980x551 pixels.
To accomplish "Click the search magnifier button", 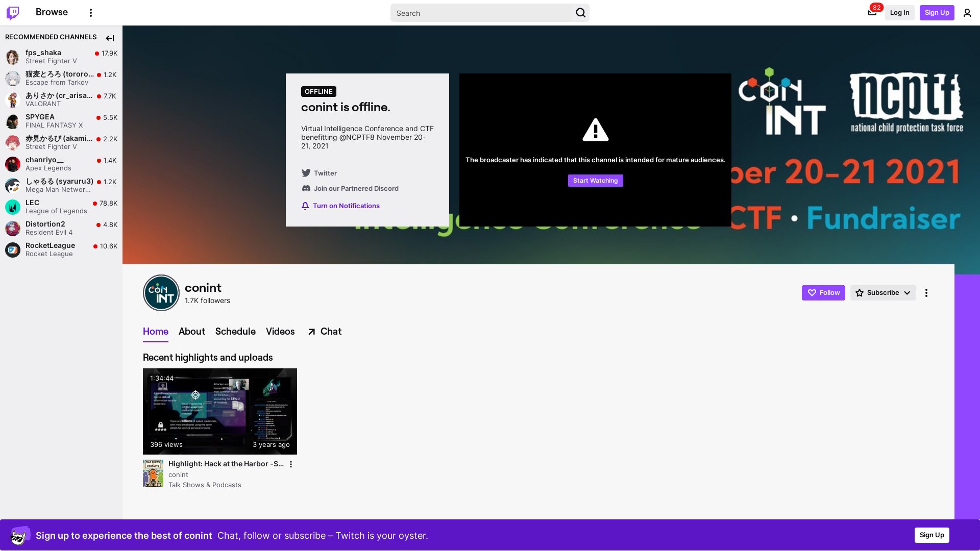I will [x=580, y=13].
